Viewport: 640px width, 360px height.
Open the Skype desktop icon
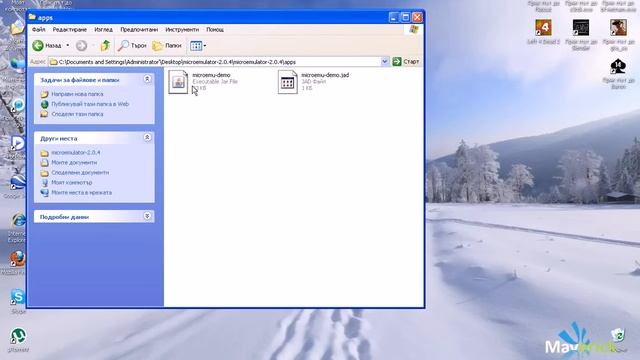18,297
